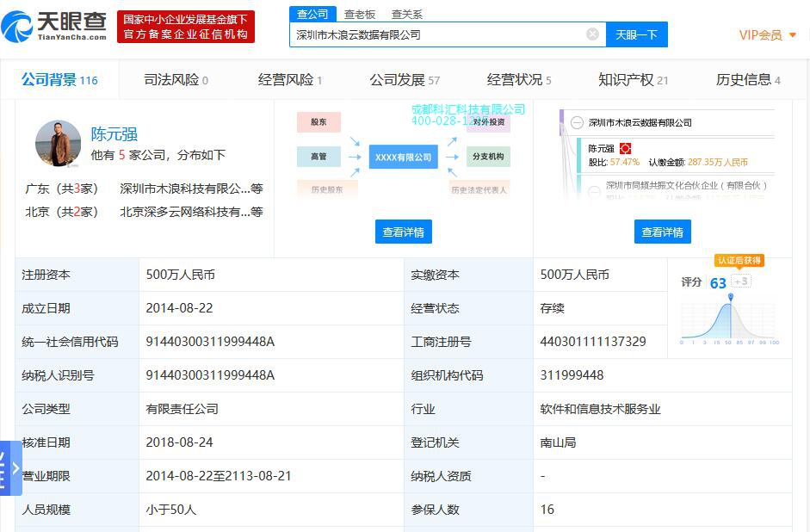Click the 天眼一下 search button
The height and width of the screenshot is (532, 810).
636,34
